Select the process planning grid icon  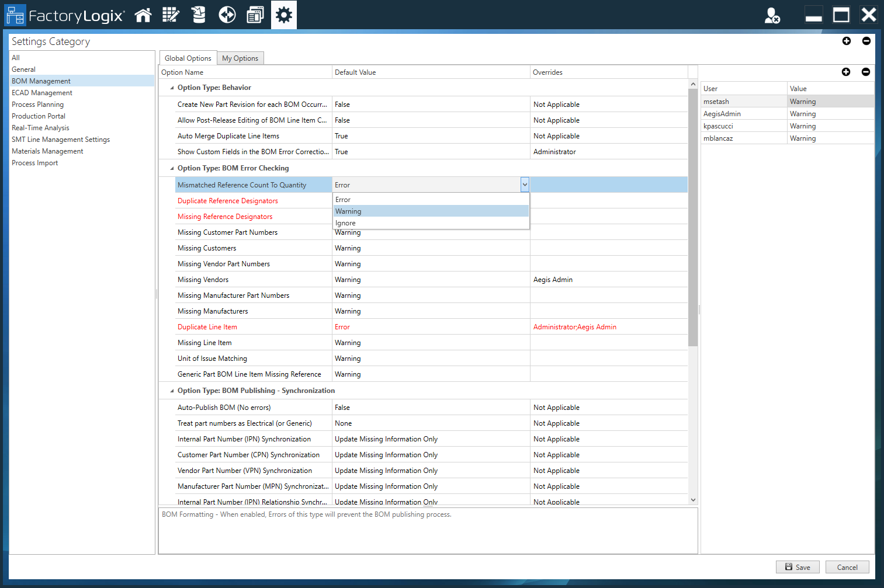(x=171, y=15)
